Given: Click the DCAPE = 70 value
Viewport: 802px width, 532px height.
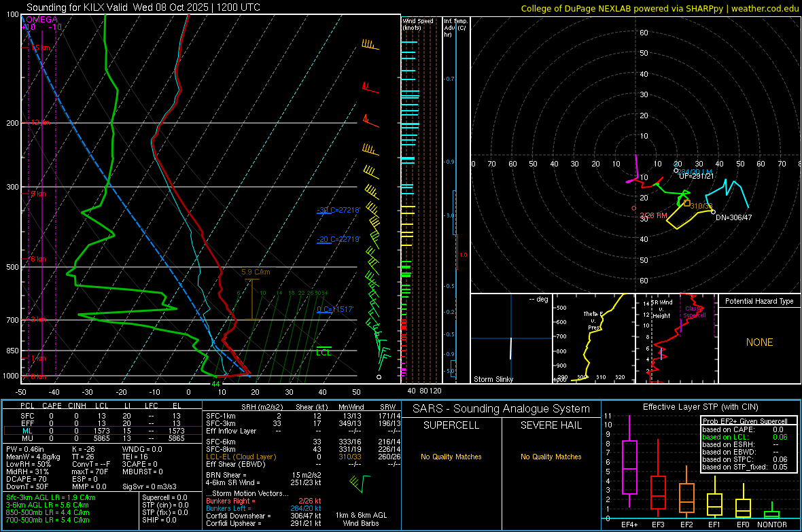Looking at the screenshot, I should (27, 479).
